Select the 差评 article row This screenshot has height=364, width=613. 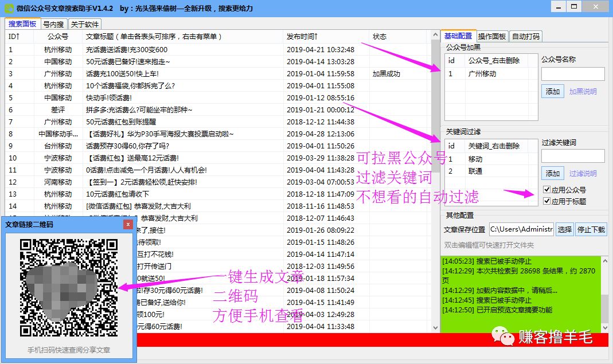(x=217, y=110)
